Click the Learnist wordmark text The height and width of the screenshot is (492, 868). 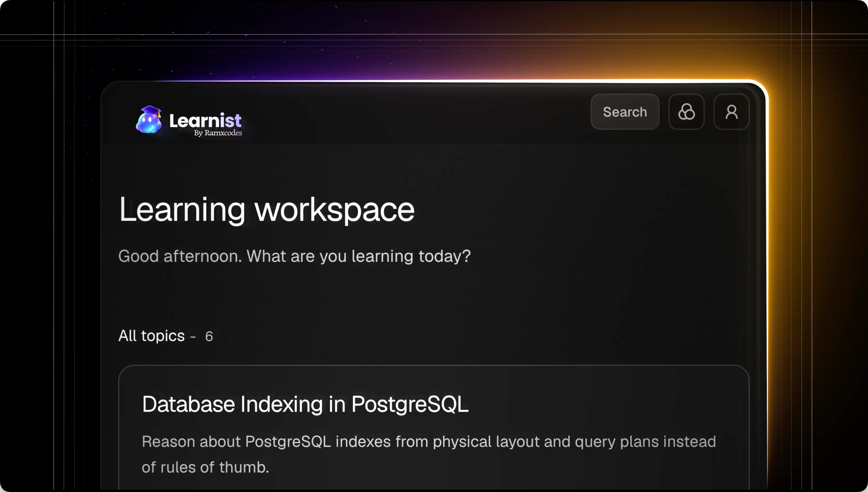pos(206,120)
